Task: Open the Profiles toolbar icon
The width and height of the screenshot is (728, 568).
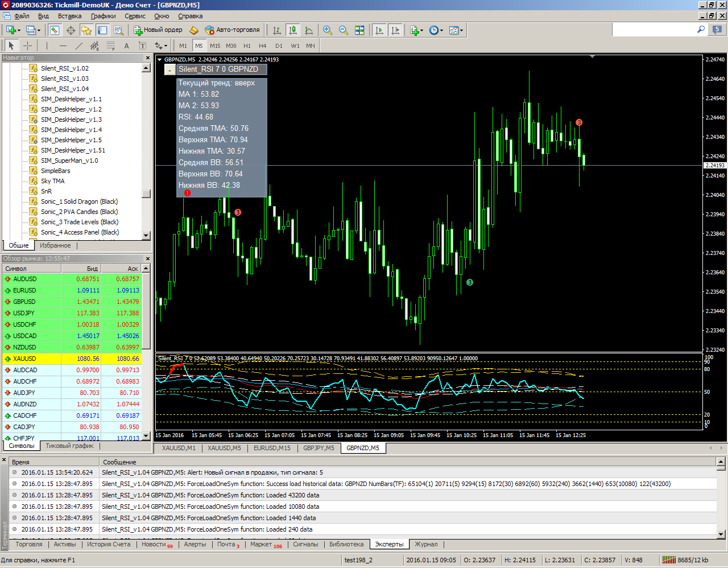Action: [x=30, y=30]
